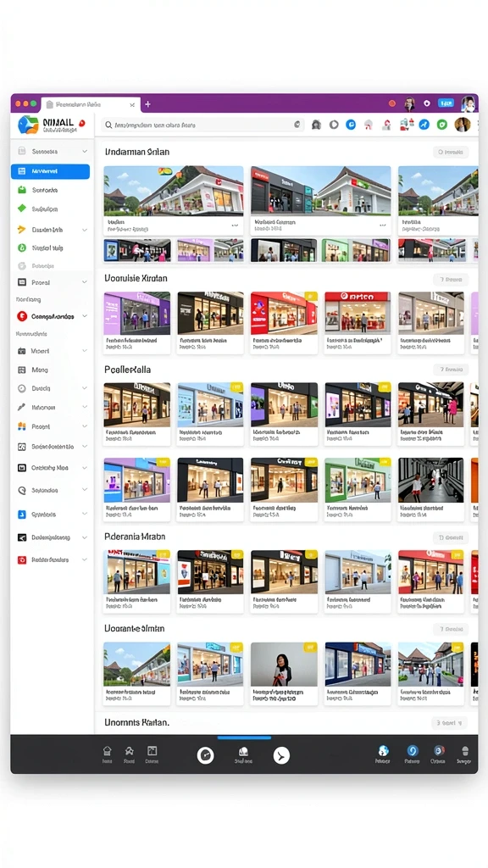This screenshot has width=488, height=868.
Task: Click the green diamond icon in the sidebar
Action: (22, 209)
